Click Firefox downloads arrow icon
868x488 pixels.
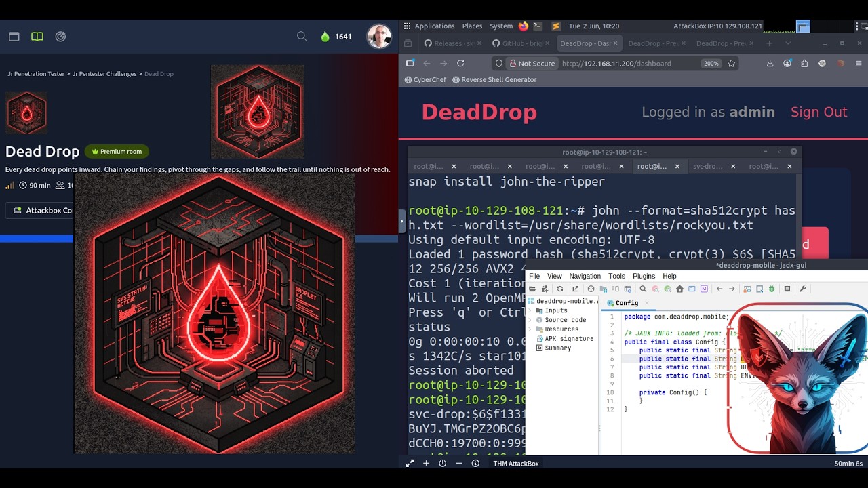(x=770, y=63)
